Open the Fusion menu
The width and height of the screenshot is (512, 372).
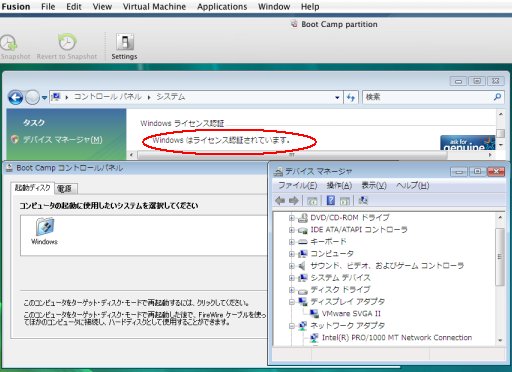pyautogui.click(x=15, y=7)
